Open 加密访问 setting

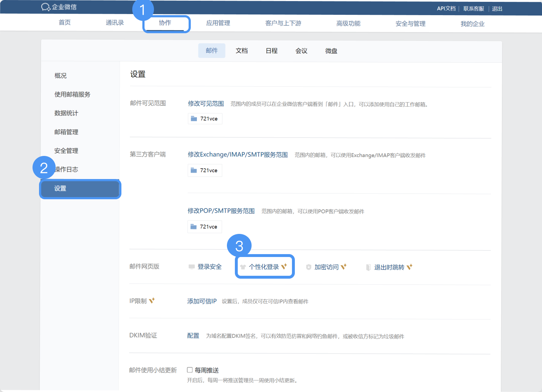click(x=326, y=267)
